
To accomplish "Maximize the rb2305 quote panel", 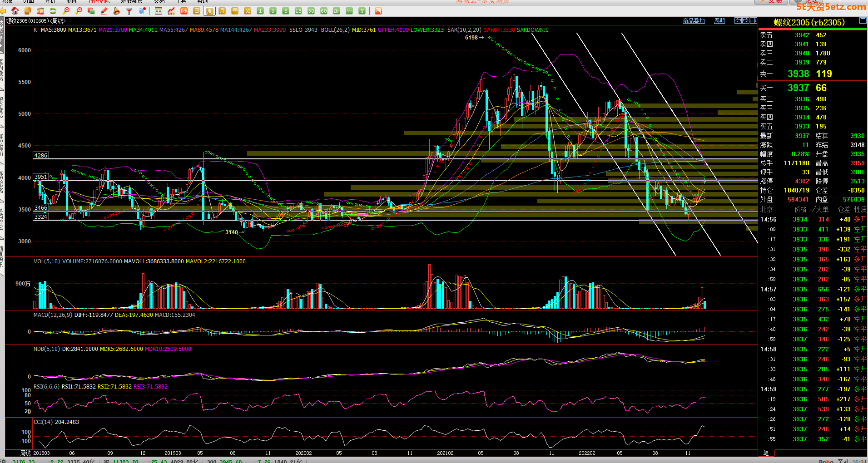I will point(863,20).
